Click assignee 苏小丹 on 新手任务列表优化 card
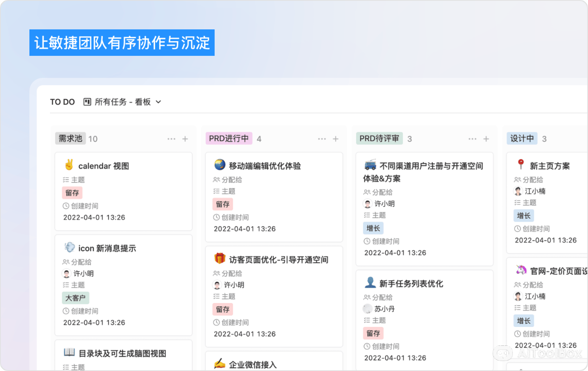The width and height of the screenshot is (588, 371). coord(384,309)
